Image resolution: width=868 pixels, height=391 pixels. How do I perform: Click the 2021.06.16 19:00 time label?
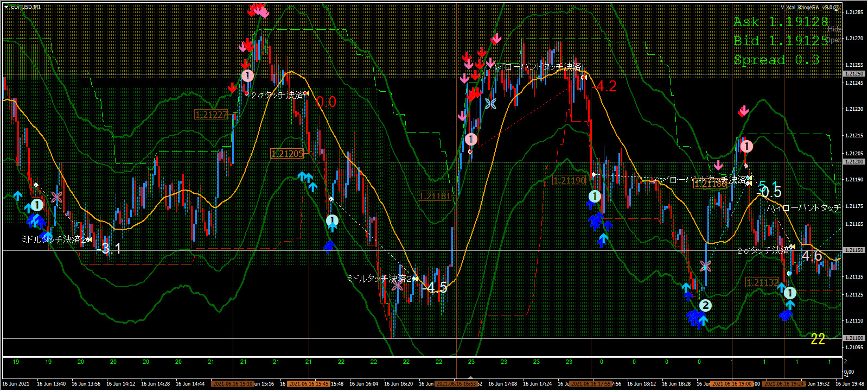pyautogui.click(x=732, y=383)
